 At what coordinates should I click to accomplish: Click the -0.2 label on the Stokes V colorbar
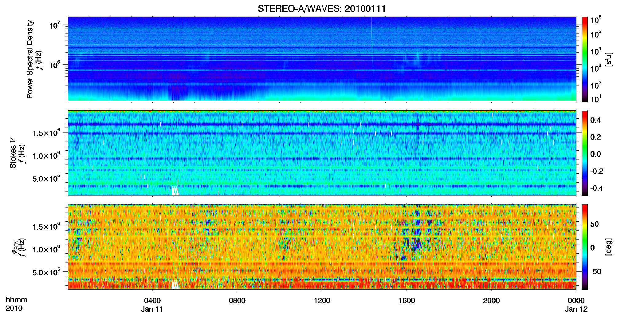coord(597,171)
